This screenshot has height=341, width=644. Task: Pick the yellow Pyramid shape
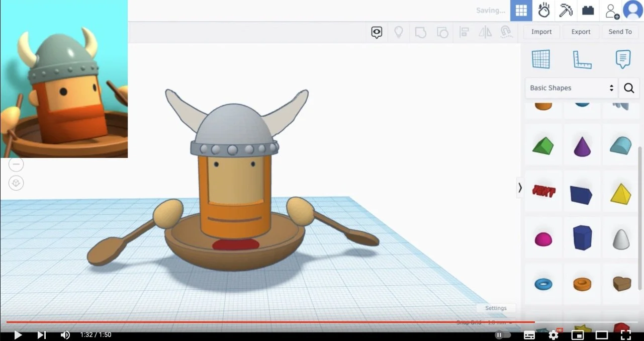pyautogui.click(x=621, y=194)
